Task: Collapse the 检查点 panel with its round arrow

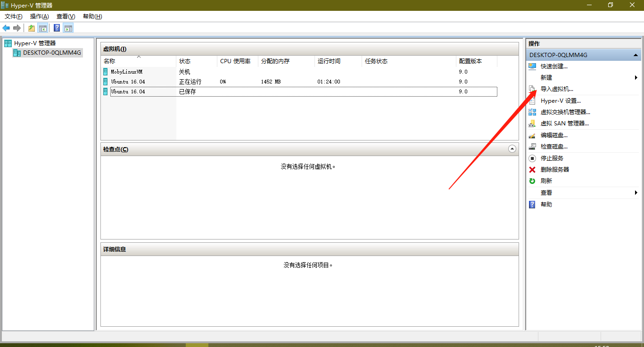Action: click(512, 149)
